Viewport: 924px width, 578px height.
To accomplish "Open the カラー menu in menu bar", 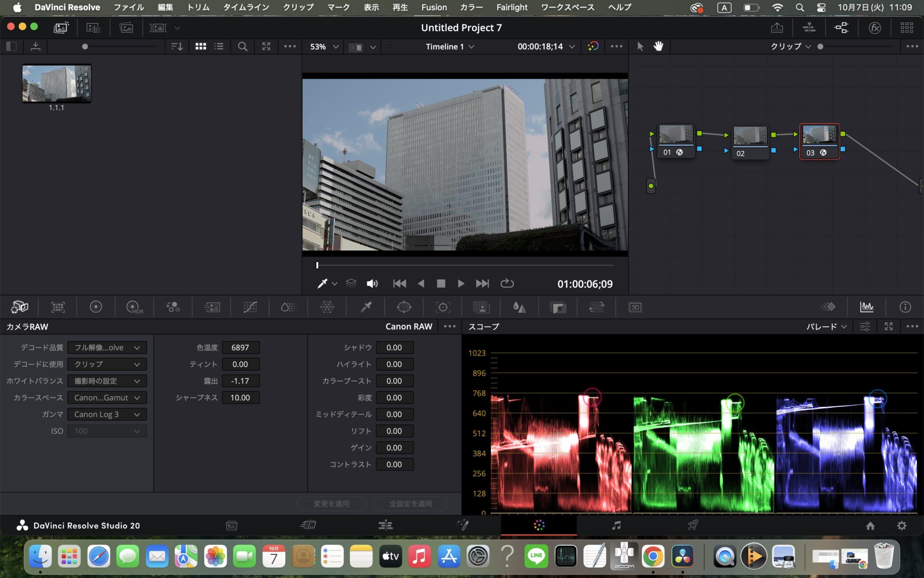I will pos(471,7).
